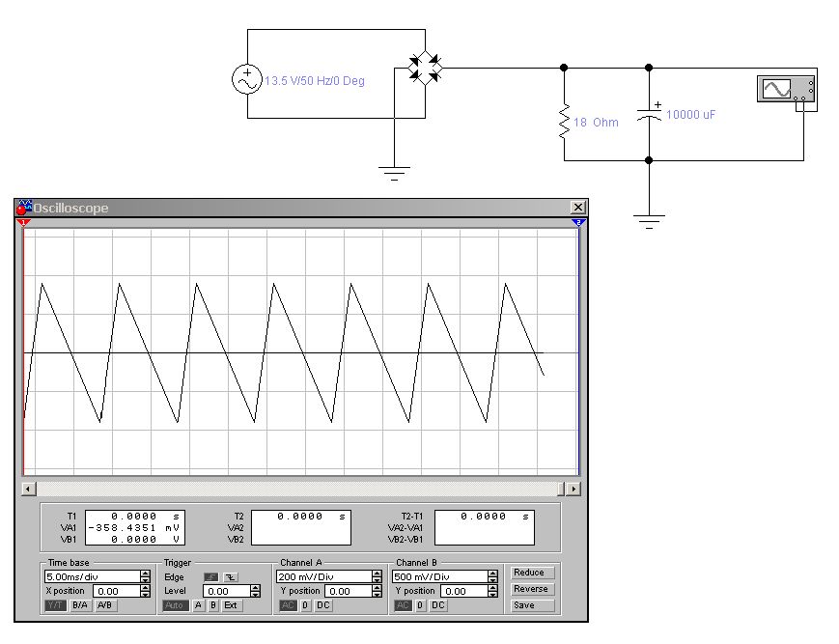Click the -358.4351 mV VA1 reading
The image size is (839, 644).
pos(134,528)
